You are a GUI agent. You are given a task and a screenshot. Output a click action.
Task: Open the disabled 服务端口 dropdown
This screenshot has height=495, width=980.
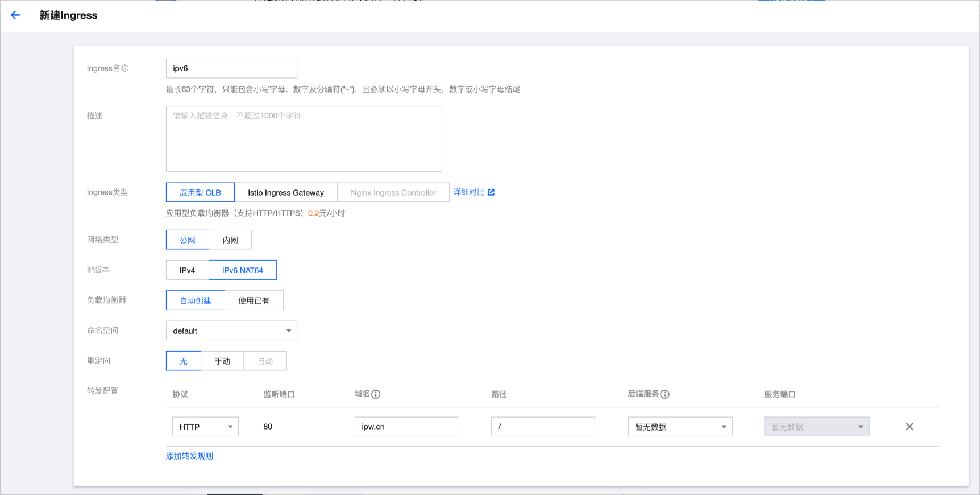pos(817,427)
